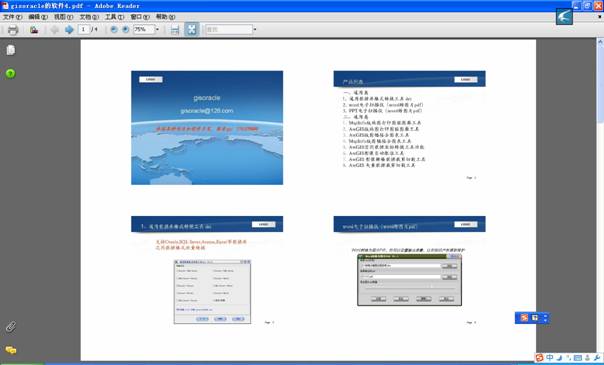The height and width of the screenshot is (365, 604).
Task: Open the 文件 (File) menu
Action: tap(12, 17)
